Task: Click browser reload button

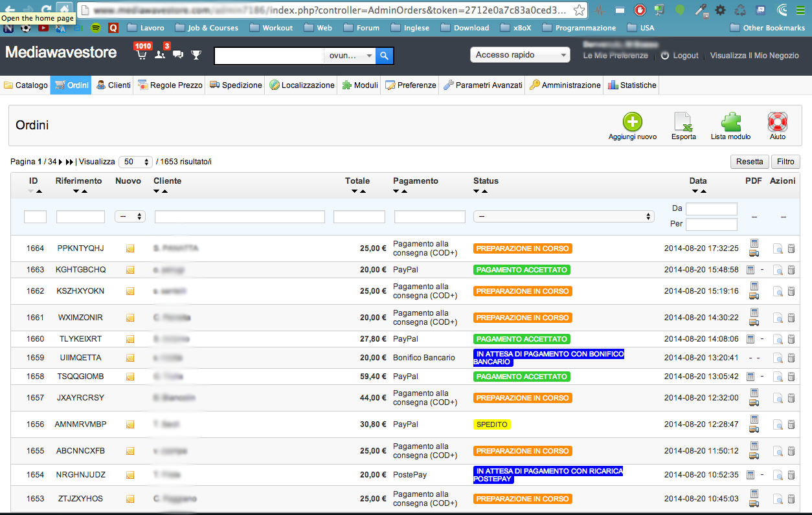Action: 46,10
